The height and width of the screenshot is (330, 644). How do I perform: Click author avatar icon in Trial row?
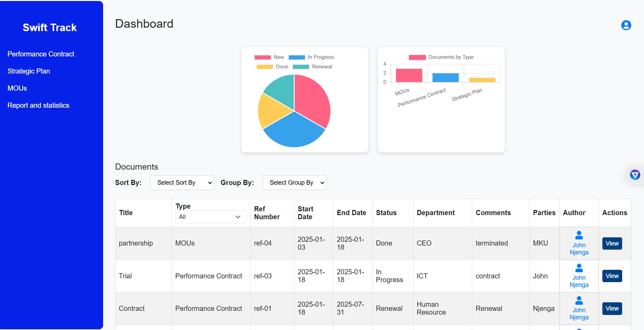pos(579,268)
